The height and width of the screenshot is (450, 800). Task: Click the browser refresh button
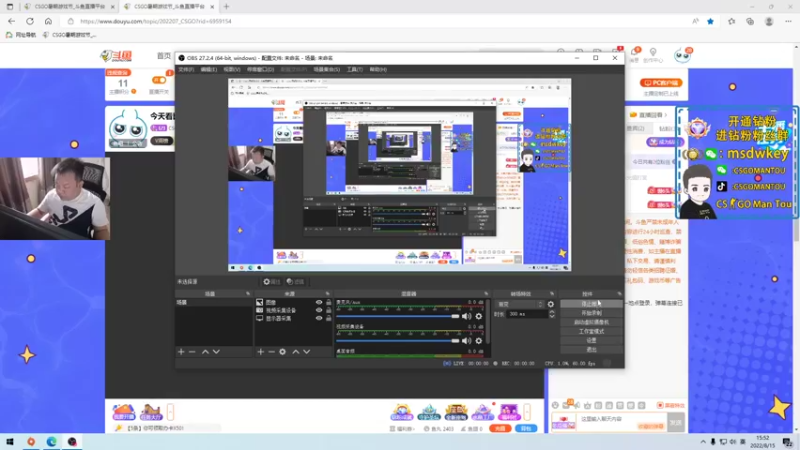pos(30,21)
